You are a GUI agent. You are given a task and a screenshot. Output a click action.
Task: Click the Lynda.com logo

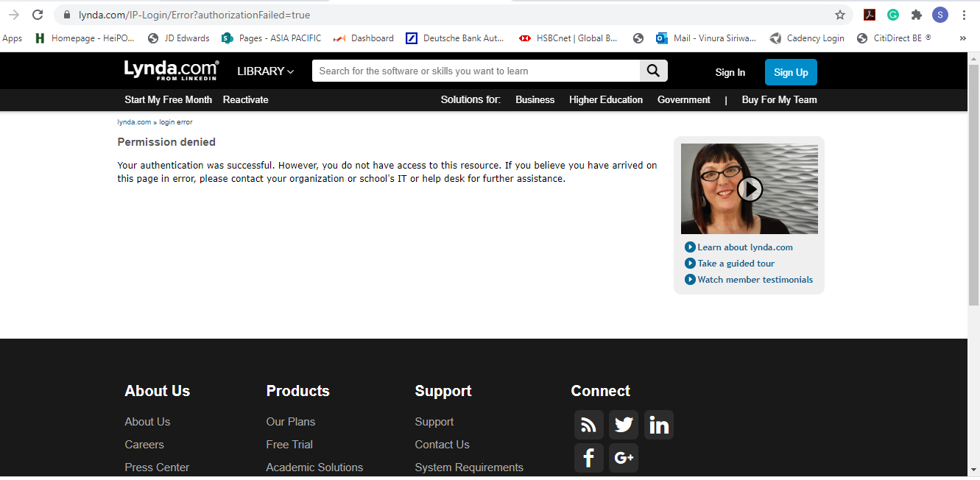pyautogui.click(x=172, y=70)
